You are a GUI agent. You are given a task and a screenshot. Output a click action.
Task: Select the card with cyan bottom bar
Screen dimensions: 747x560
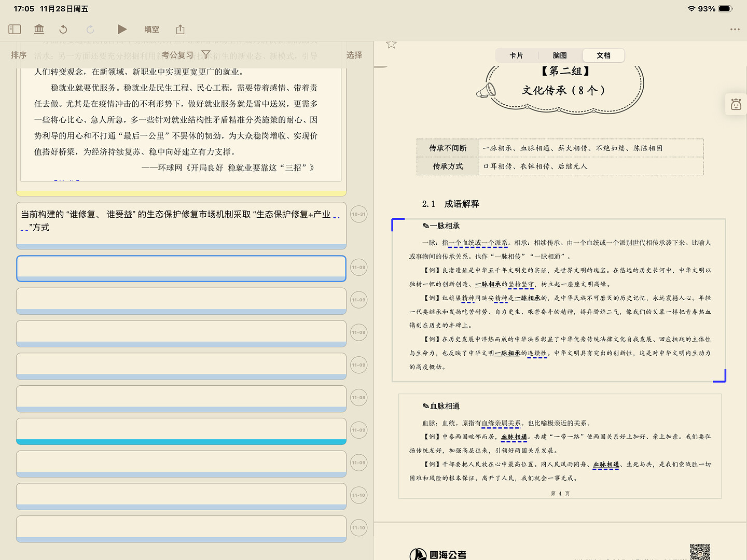click(181, 430)
